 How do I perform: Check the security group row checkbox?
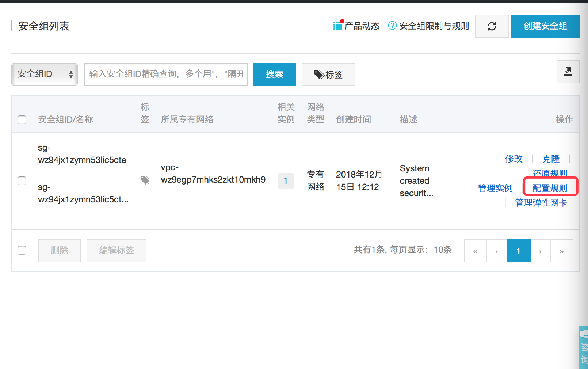[x=22, y=181]
